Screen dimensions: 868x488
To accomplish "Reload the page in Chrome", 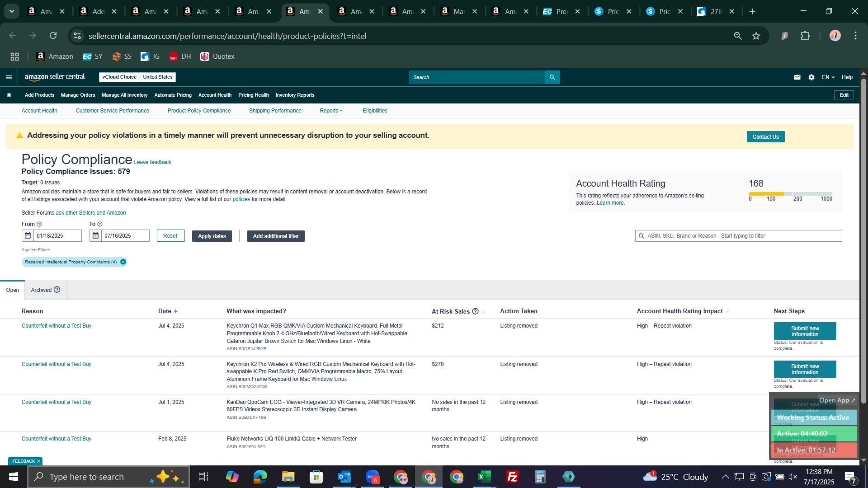I will click(x=53, y=36).
